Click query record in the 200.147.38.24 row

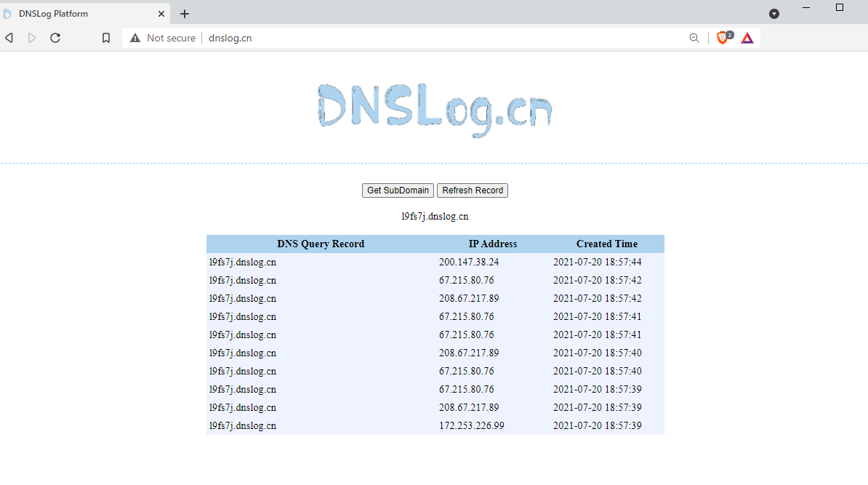pyautogui.click(x=243, y=262)
